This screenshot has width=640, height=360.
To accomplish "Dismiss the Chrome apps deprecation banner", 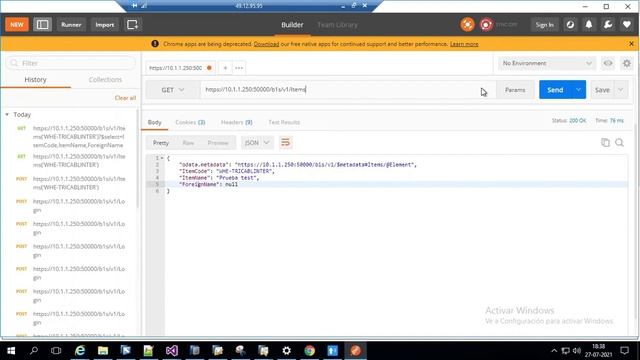I will click(x=631, y=44).
